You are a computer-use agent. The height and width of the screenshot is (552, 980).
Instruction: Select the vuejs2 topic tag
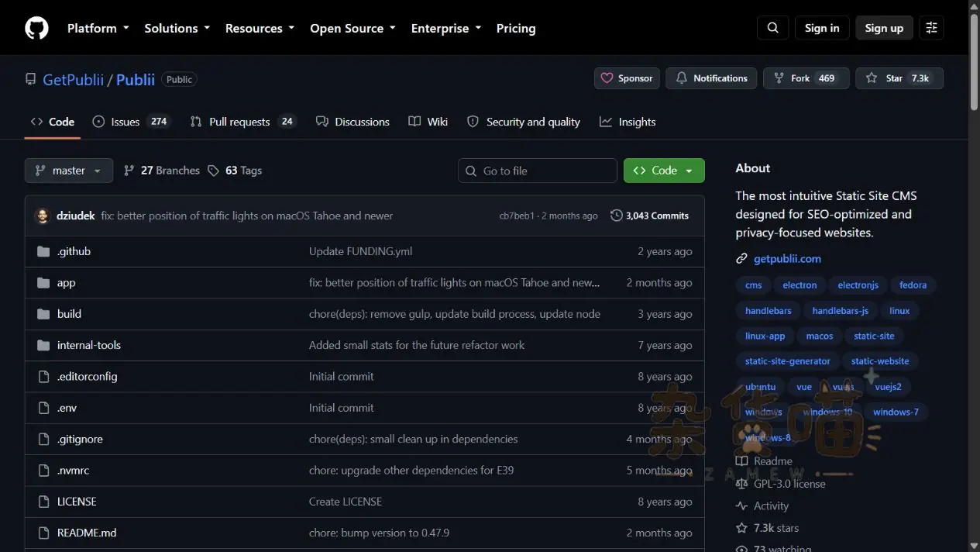pyautogui.click(x=888, y=387)
